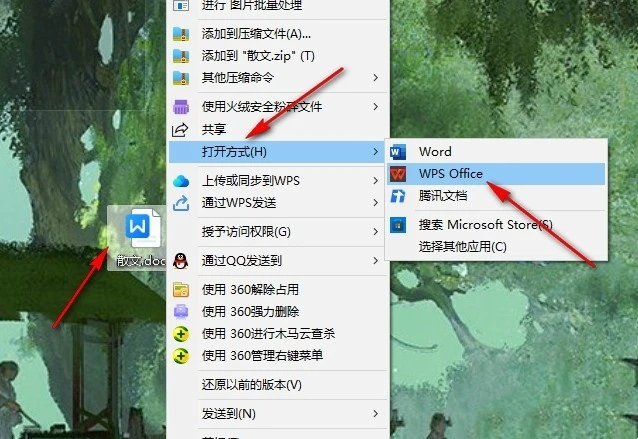Click the red WPS Office icon
The height and width of the screenshot is (439, 638).
pyautogui.click(x=398, y=174)
